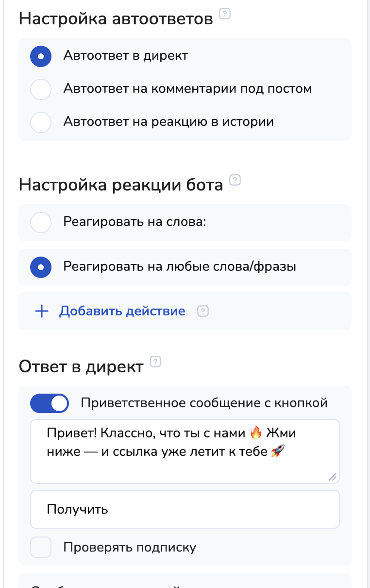Viewport: 370px width, 588px height.
Task: Click the Приветственное сообщение с кнопкой label text
Action: pos(204,403)
